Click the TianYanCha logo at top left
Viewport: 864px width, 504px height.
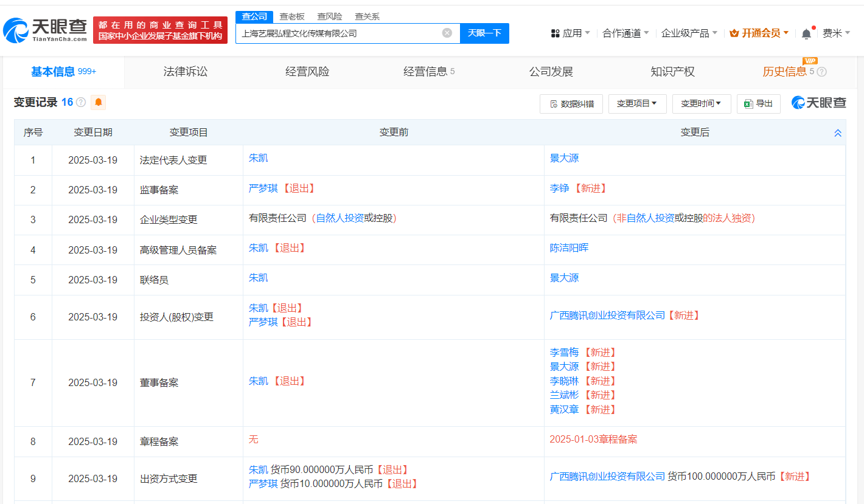click(x=45, y=29)
